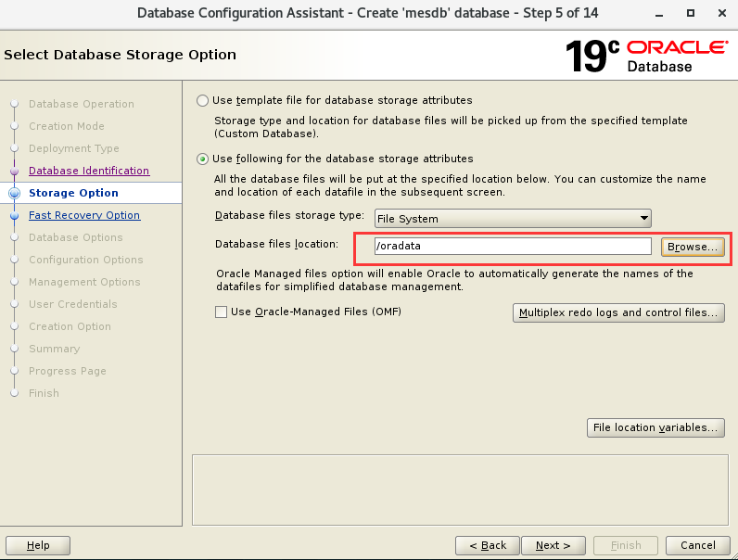Open Fast Recovery Option step
738x560 pixels.
(84, 215)
